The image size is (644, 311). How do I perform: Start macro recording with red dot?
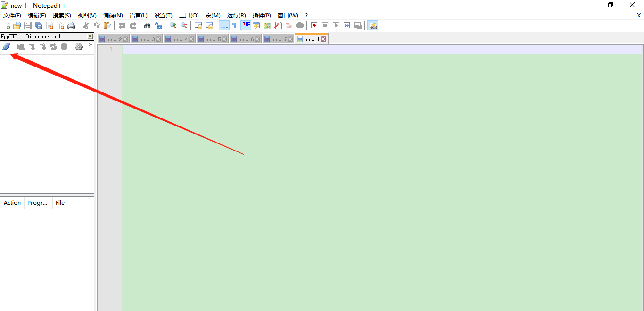(314, 25)
